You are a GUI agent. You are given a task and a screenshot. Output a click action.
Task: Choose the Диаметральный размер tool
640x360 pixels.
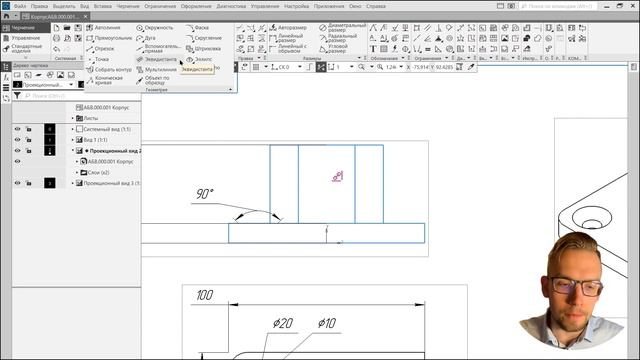[x=342, y=28]
